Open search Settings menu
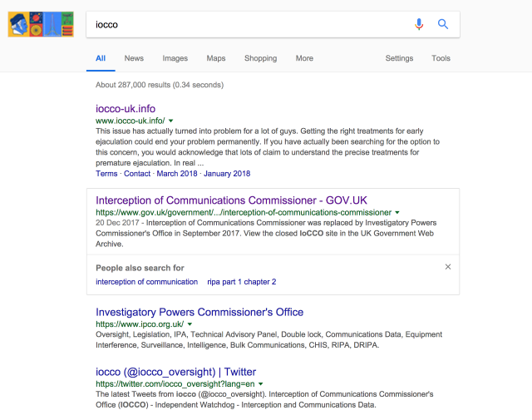 pyautogui.click(x=399, y=58)
